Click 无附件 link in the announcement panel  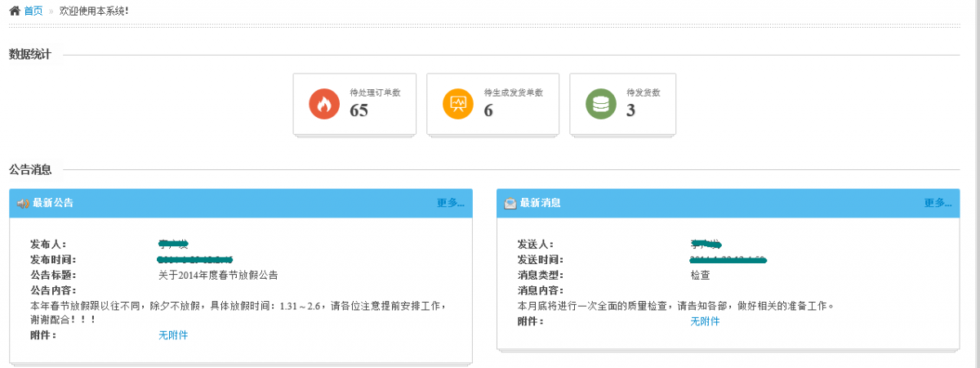pyautogui.click(x=173, y=335)
